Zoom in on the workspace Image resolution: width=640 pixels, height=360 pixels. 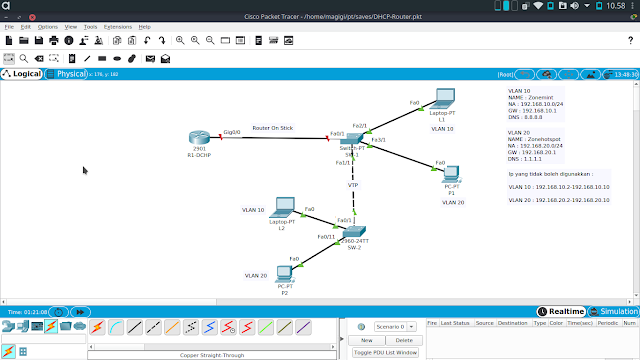pyautogui.click(x=180, y=40)
